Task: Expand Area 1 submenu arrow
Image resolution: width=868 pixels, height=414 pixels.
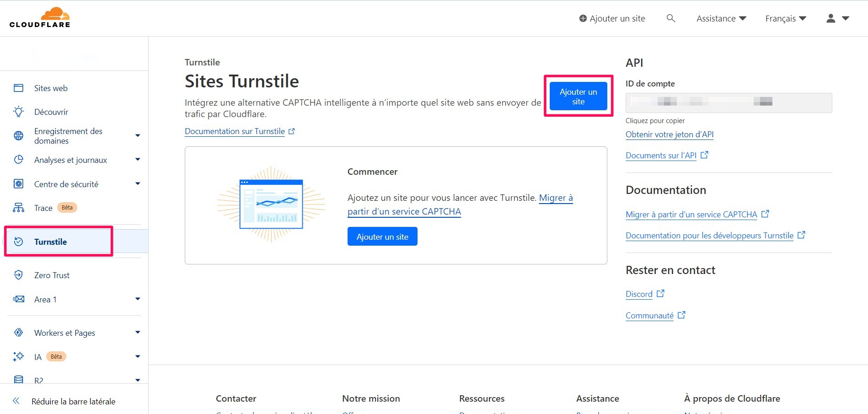Action: coord(138,299)
